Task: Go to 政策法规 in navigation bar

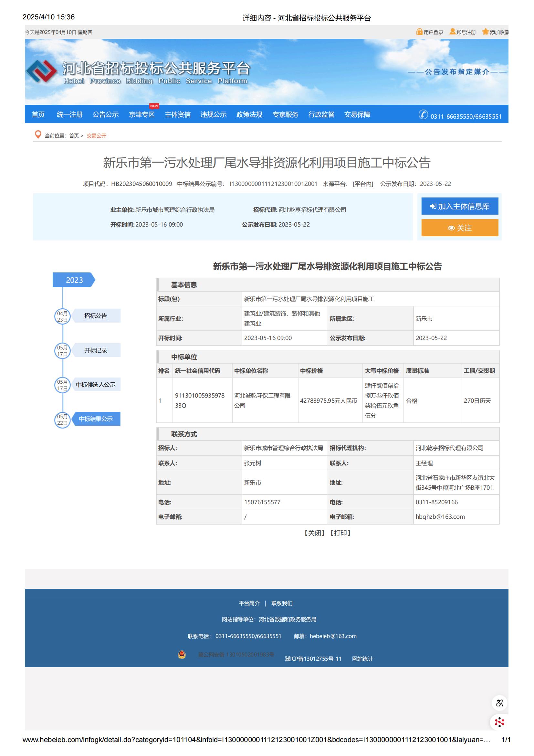Action: tap(249, 115)
